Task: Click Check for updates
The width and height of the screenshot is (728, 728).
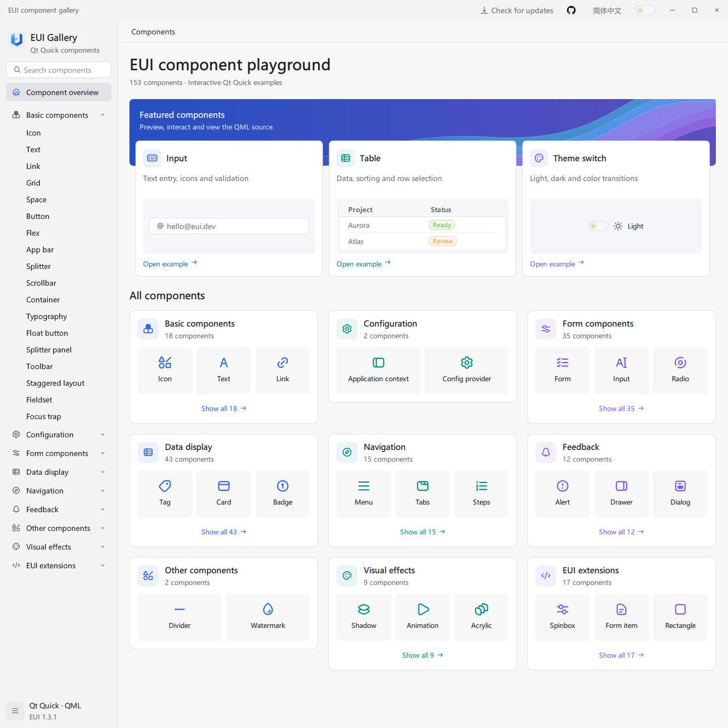Action: pos(517,10)
